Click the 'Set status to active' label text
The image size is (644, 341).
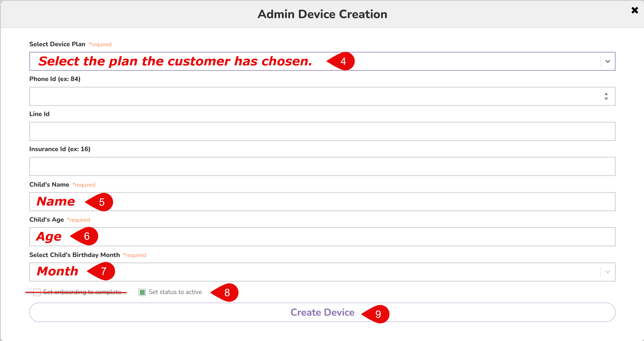175,292
